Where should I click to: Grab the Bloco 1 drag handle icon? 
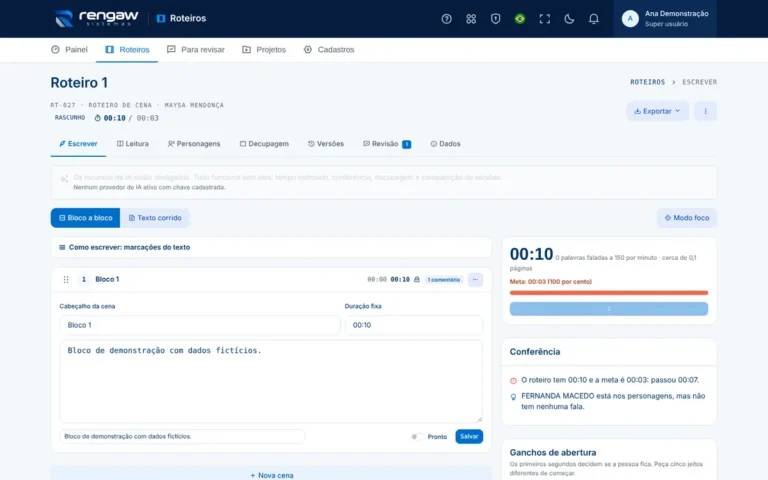pyautogui.click(x=66, y=279)
